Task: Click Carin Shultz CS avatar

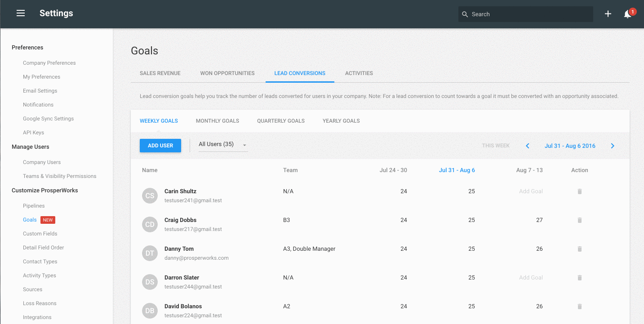Action: coord(150,195)
